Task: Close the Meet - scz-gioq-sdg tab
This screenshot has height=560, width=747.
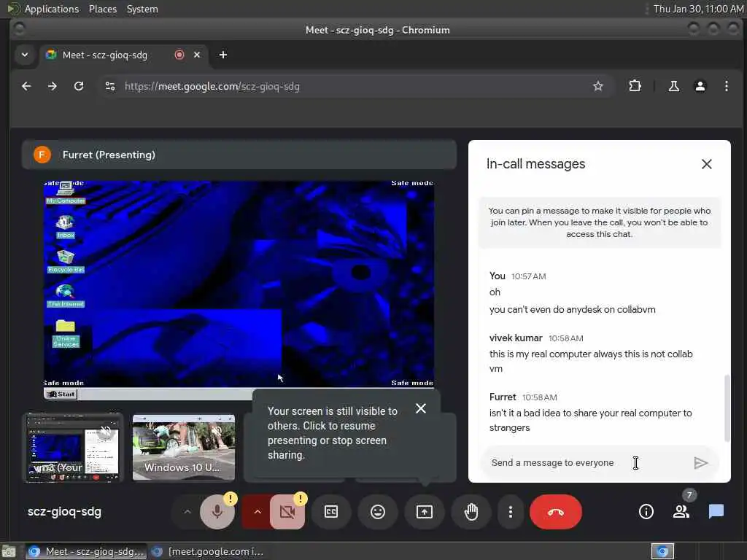Action: tap(197, 55)
